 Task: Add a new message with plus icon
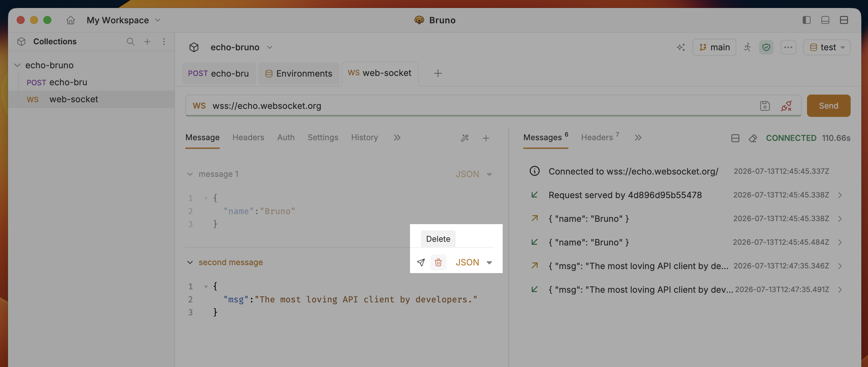click(486, 138)
